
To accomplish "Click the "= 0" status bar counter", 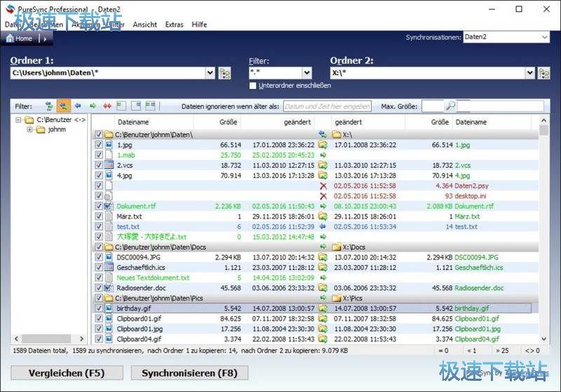I will pos(443,351).
